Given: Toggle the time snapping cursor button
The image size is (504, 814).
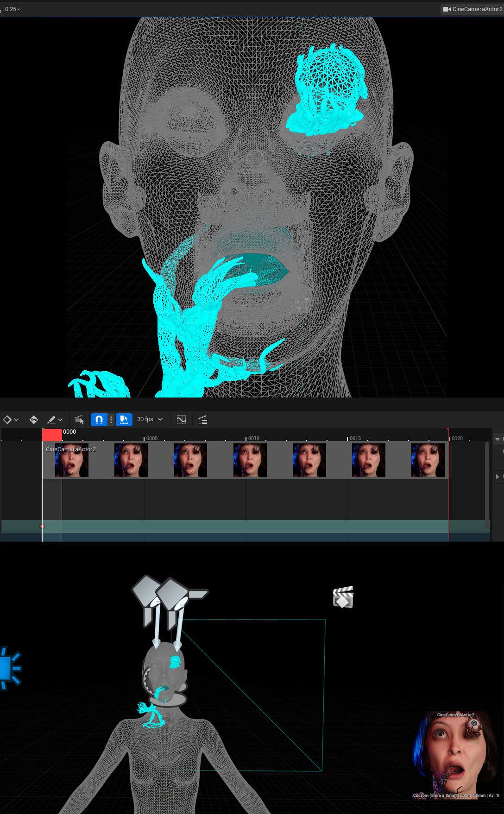Looking at the screenshot, I should (124, 420).
